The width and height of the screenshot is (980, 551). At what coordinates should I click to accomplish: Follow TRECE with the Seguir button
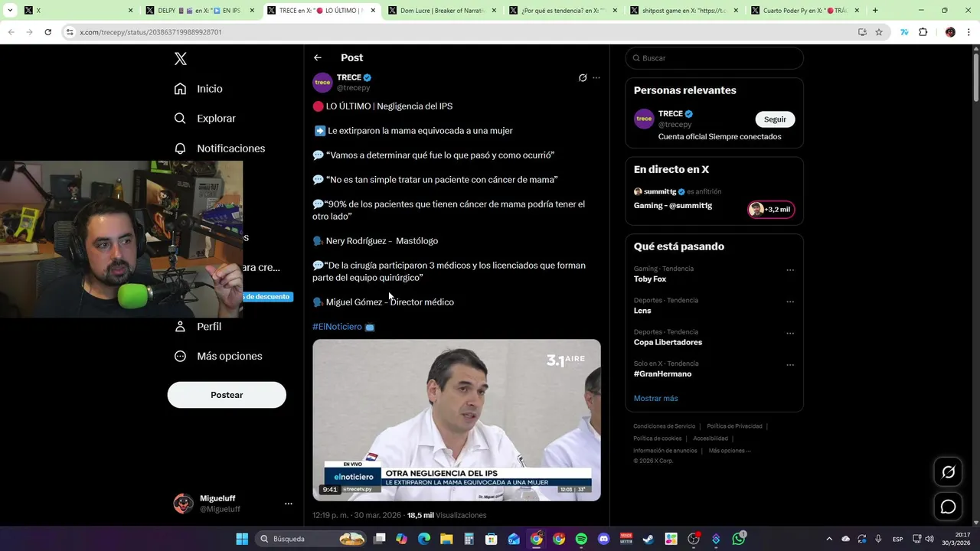pyautogui.click(x=775, y=119)
